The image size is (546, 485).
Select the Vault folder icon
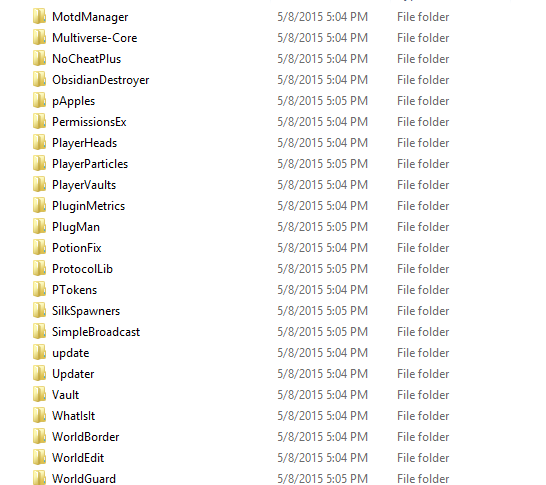[x=39, y=394]
